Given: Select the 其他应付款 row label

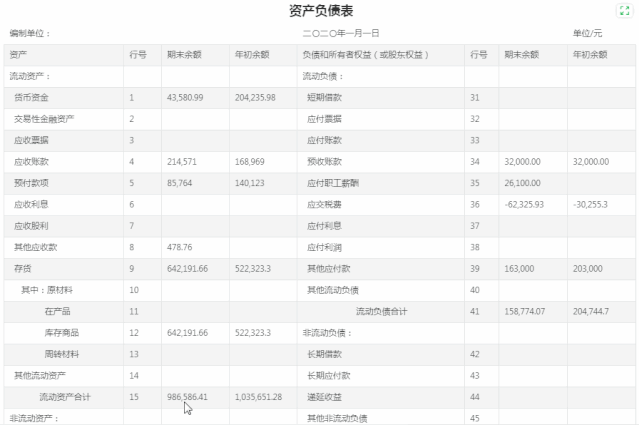Looking at the screenshot, I should (x=329, y=269).
